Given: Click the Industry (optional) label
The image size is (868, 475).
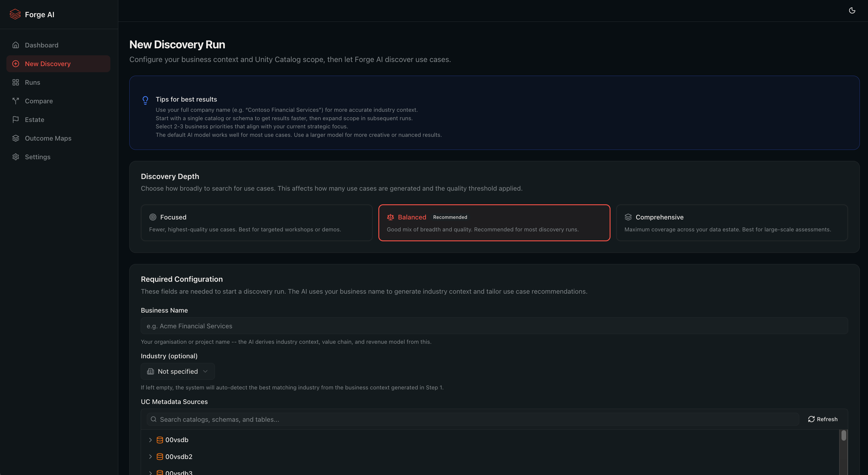Looking at the screenshot, I should pos(169,356).
